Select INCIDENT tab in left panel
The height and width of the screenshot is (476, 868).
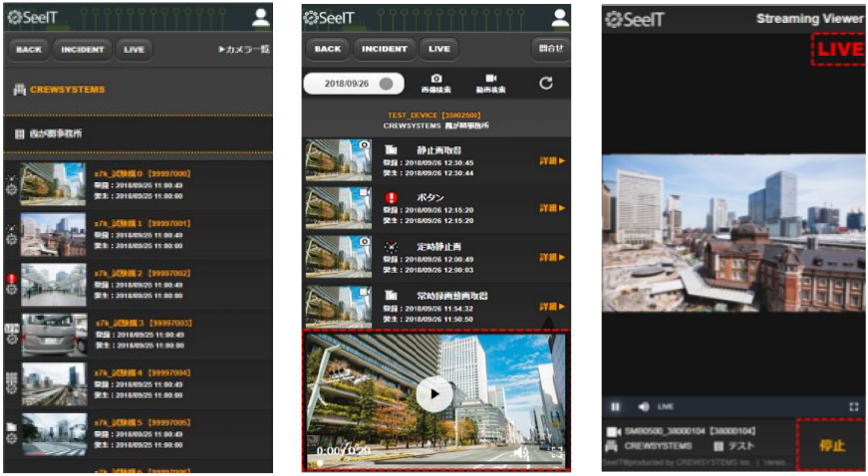(82, 49)
